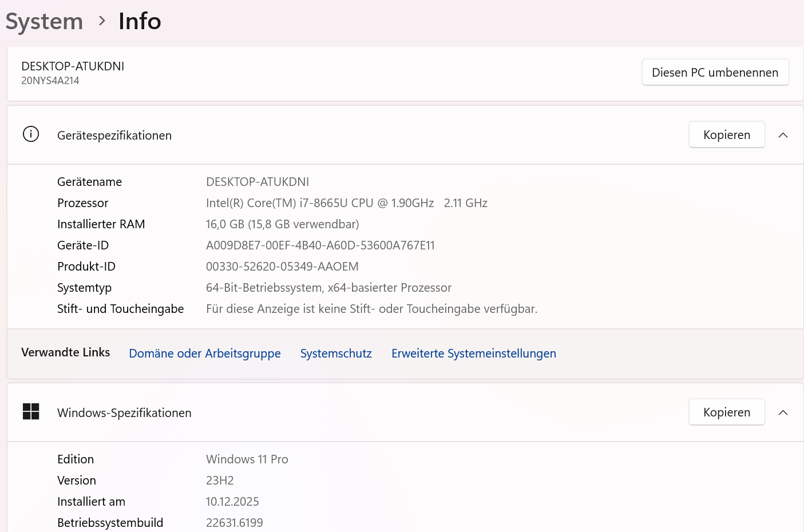Click the Systemtyp label
804x532 pixels.
tap(85, 288)
